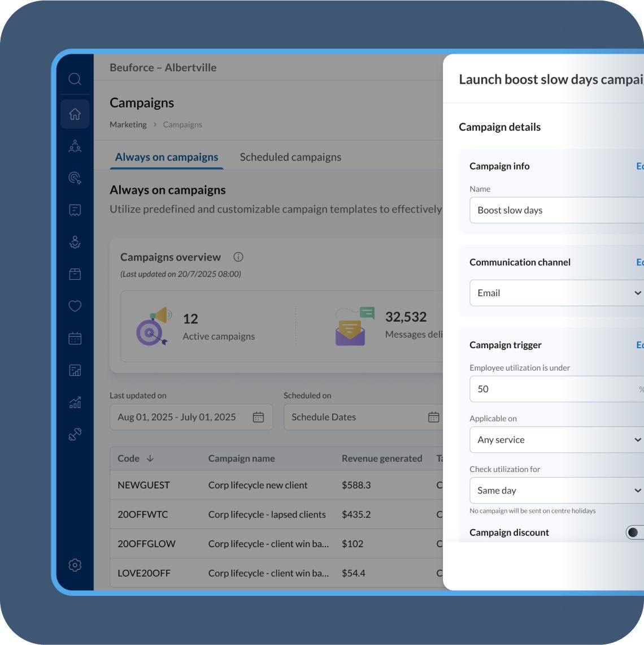Open the Fitness dumbbell sidebar icon
This screenshot has height=645, width=644.
click(75, 435)
